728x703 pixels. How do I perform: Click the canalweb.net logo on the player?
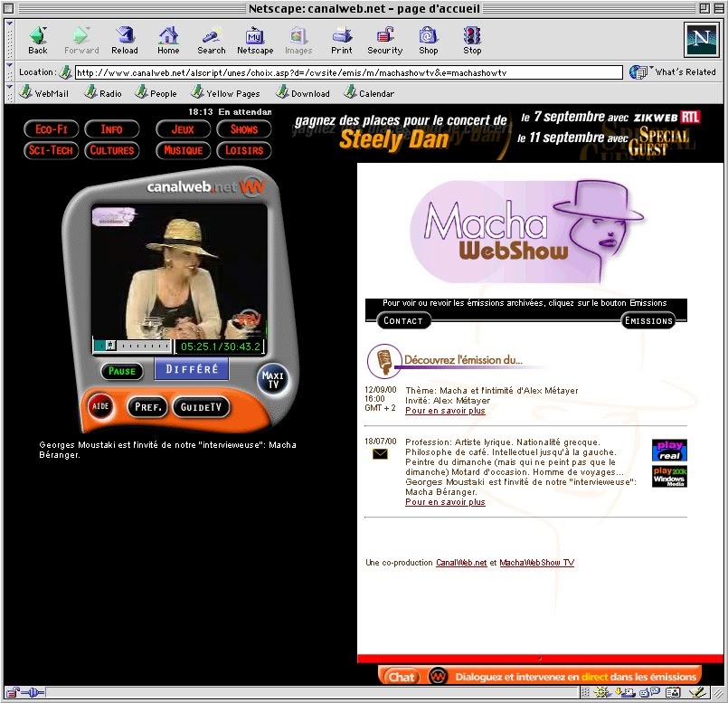coord(205,186)
